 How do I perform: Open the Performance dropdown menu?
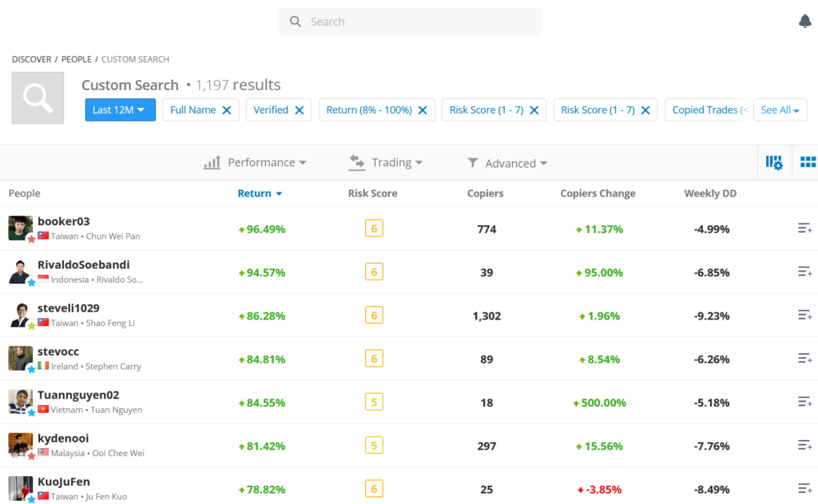coord(256,163)
